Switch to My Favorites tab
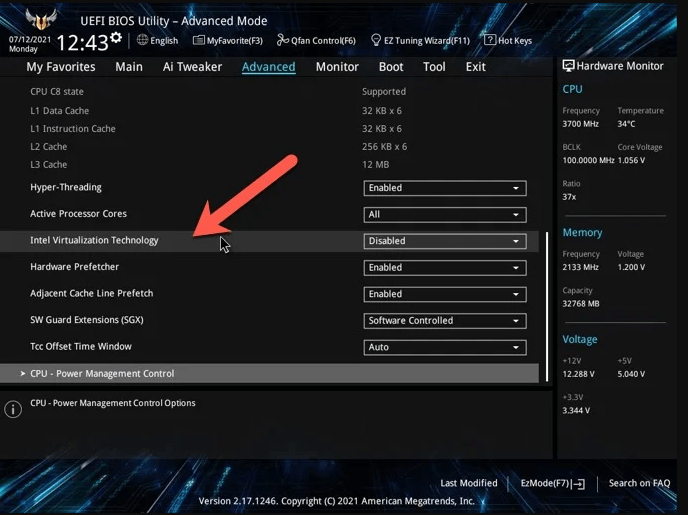 pyautogui.click(x=61, y=67)
